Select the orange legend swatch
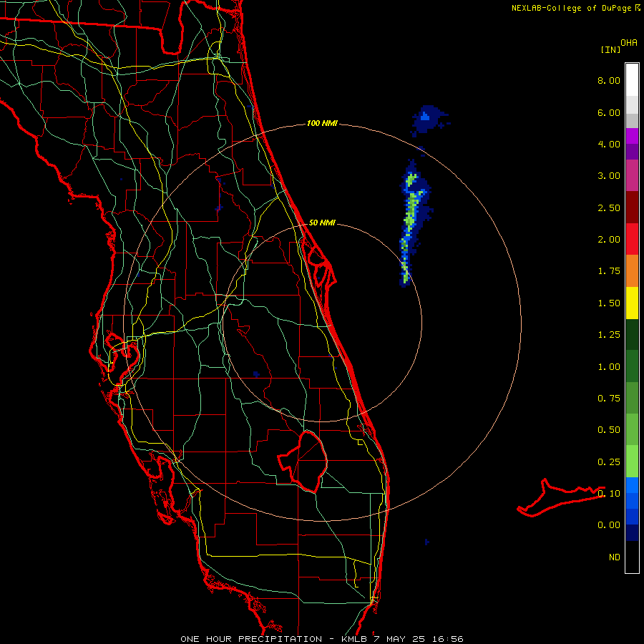The image size is (644, 644). (632, 271)
